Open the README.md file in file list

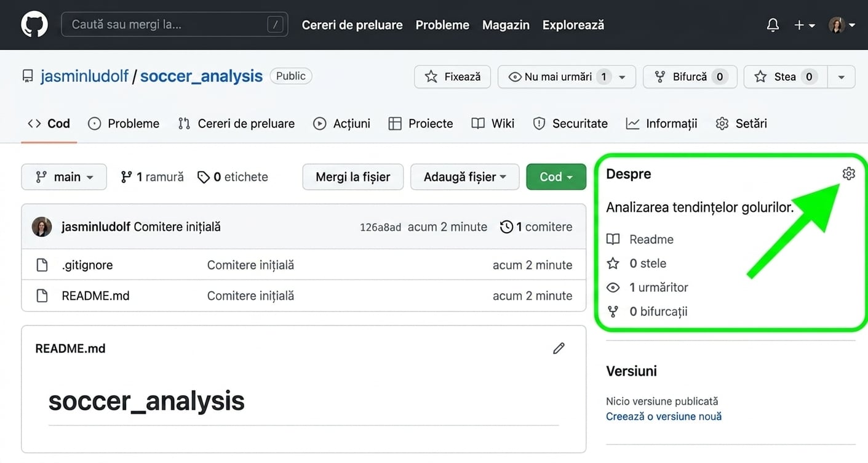[x=95, y=296]
